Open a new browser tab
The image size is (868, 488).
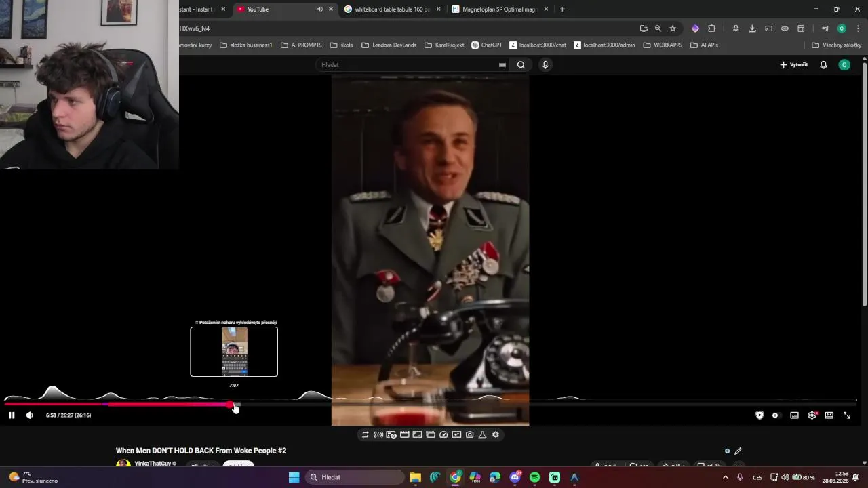pos(562,9)
